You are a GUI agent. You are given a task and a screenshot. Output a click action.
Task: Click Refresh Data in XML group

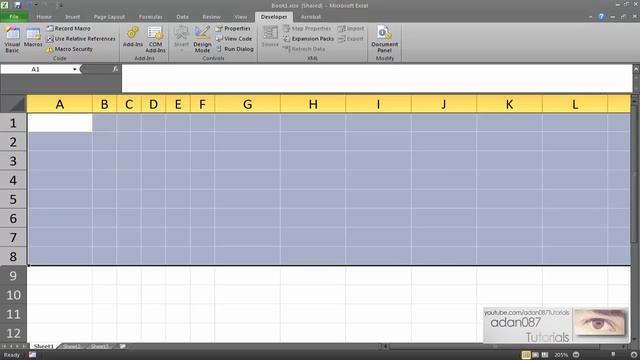pos(304,49)
